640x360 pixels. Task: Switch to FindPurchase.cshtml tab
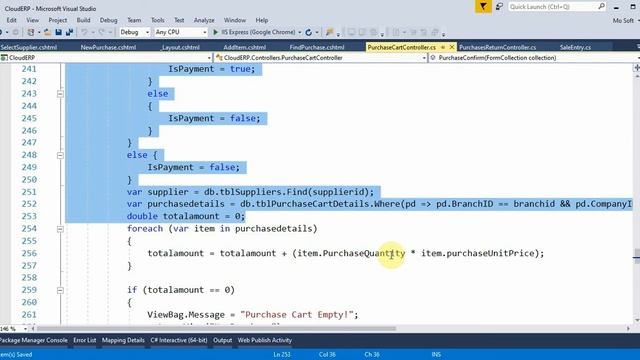pyautogui.click(x=317, y=47)
